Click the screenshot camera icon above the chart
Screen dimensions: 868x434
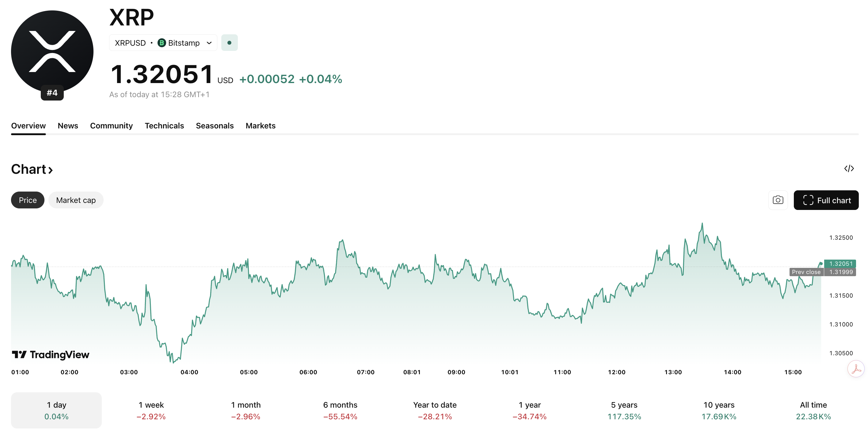(x=778, y=200)
